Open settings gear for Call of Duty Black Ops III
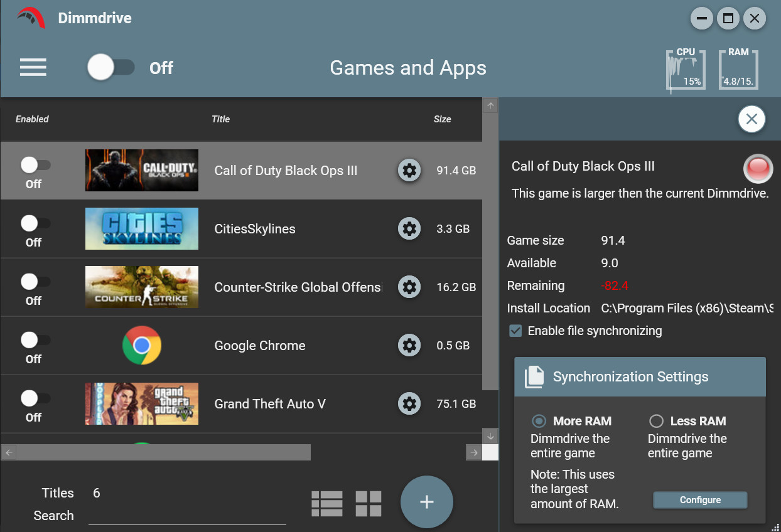This screenshot has width=781, height=532. point(409,170)
